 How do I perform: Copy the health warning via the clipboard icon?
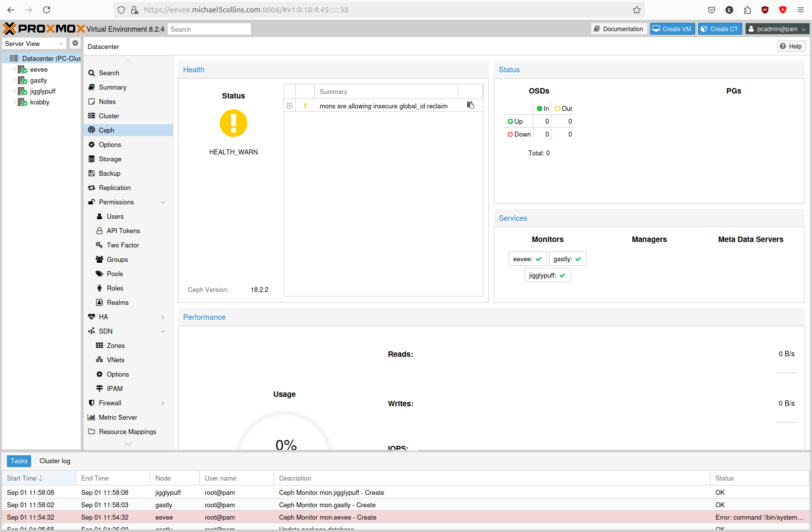(471, 105)
